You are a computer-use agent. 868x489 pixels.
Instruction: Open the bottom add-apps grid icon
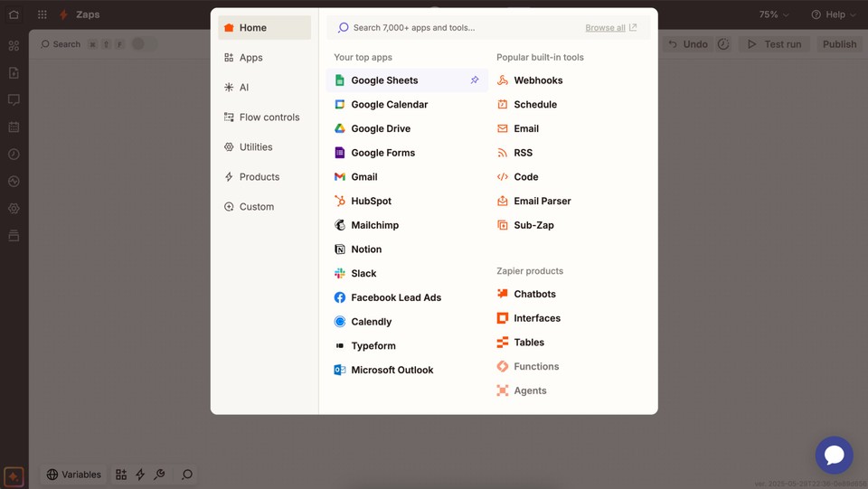[x=120, y=475]
